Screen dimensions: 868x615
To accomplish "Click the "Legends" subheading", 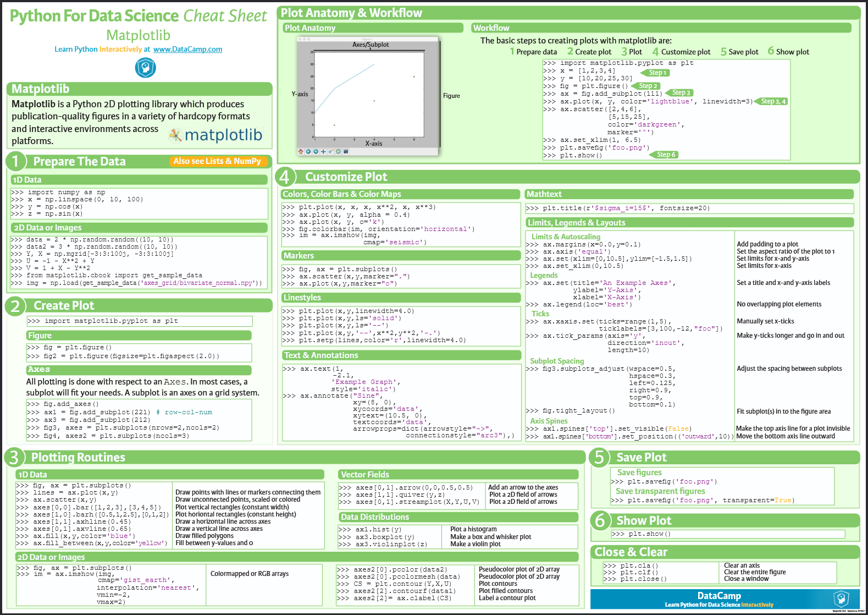I will [544, 275].
